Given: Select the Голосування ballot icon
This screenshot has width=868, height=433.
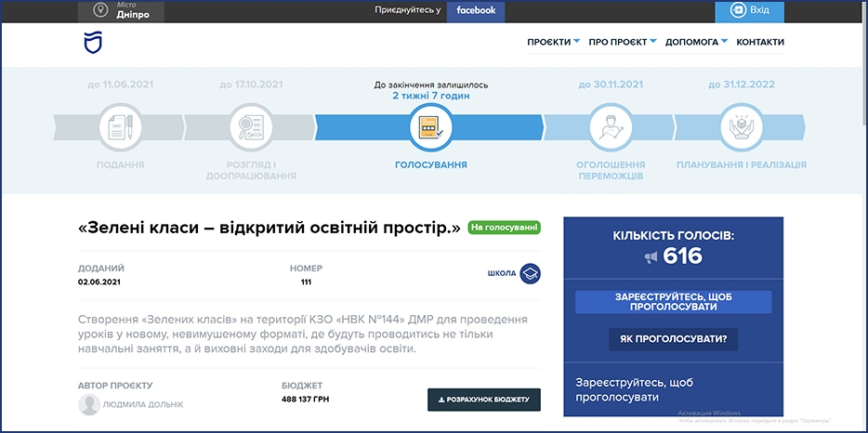Looking at the screenshot, I should point(430,128).
